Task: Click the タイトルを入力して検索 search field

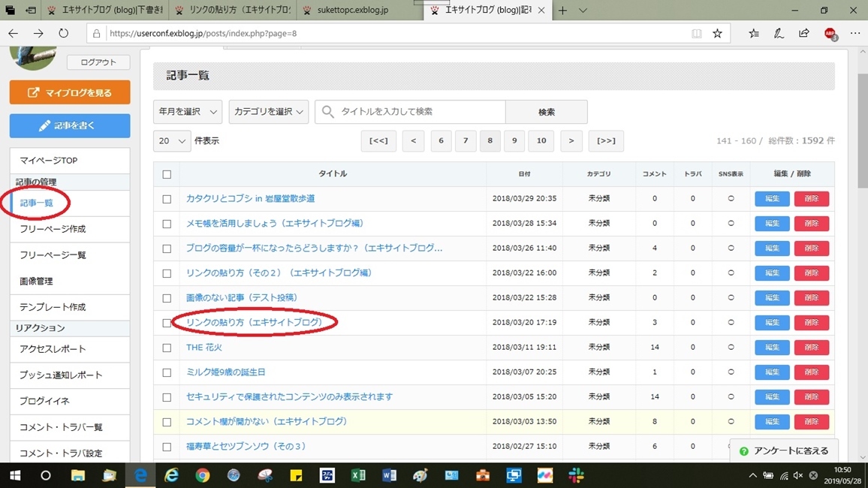Action: coord(410,112)
